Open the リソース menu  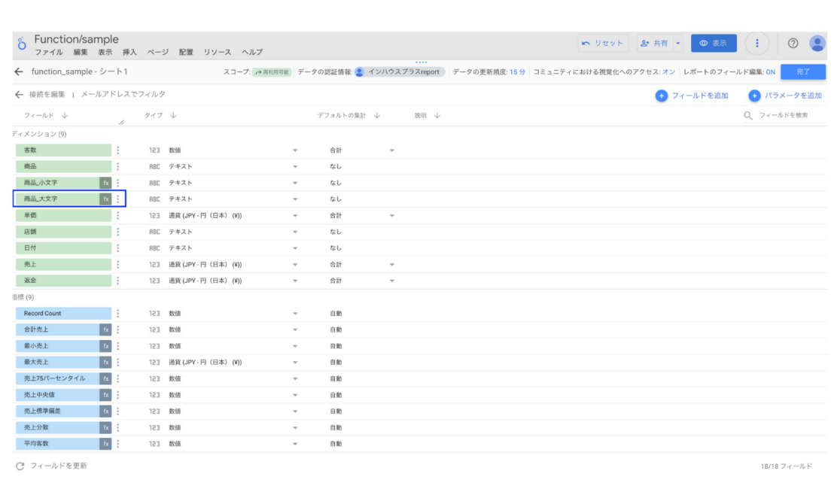click(217, 52)
